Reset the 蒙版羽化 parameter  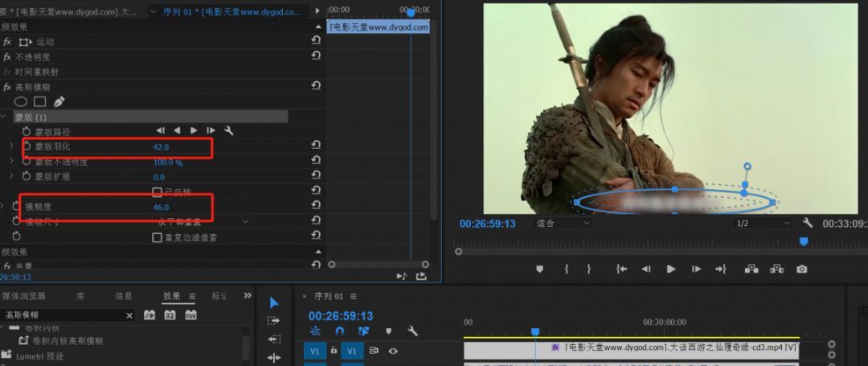(316, 145)
